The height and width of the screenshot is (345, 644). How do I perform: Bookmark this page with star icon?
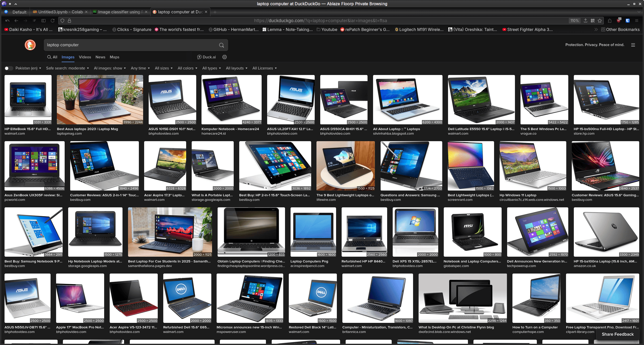click(x=600, y=21)
